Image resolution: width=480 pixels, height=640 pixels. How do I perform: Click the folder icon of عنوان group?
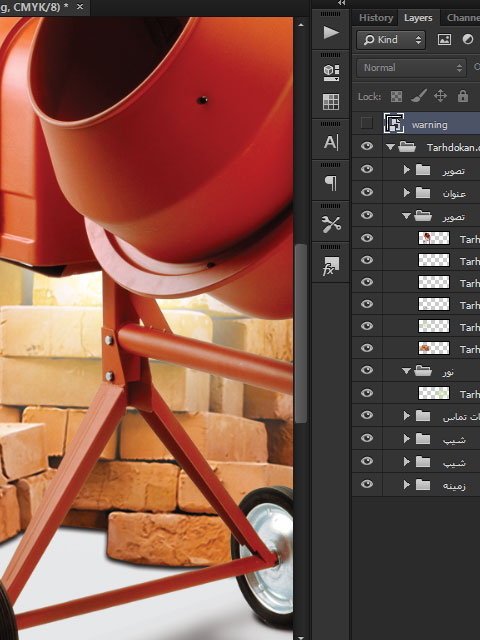(x=423, y=192)
